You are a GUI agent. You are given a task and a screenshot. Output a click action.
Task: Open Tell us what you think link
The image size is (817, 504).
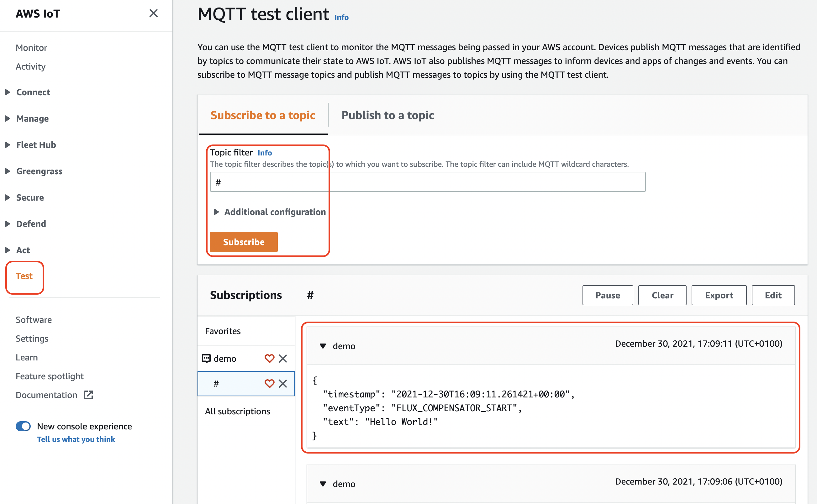pyautogui.click(x=76, y=439)
